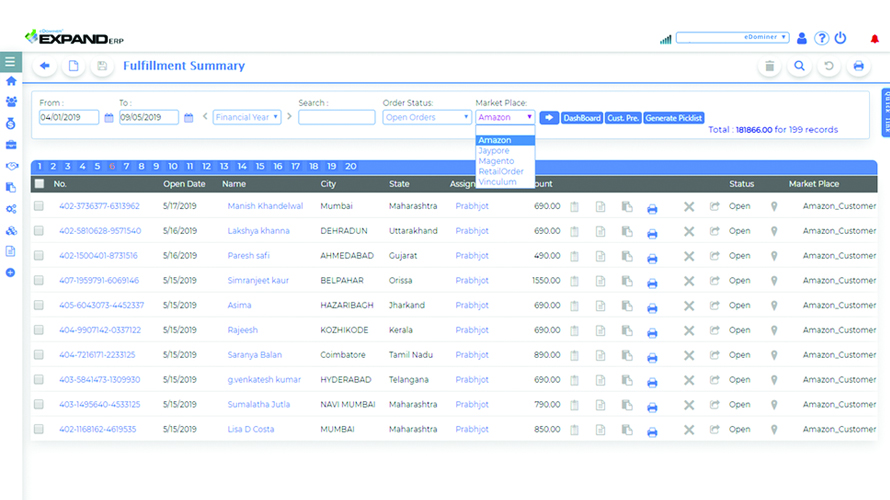This screenshot has width=890, height=500.
Task: Click the print icon in top toolbar
Action: 858,67
